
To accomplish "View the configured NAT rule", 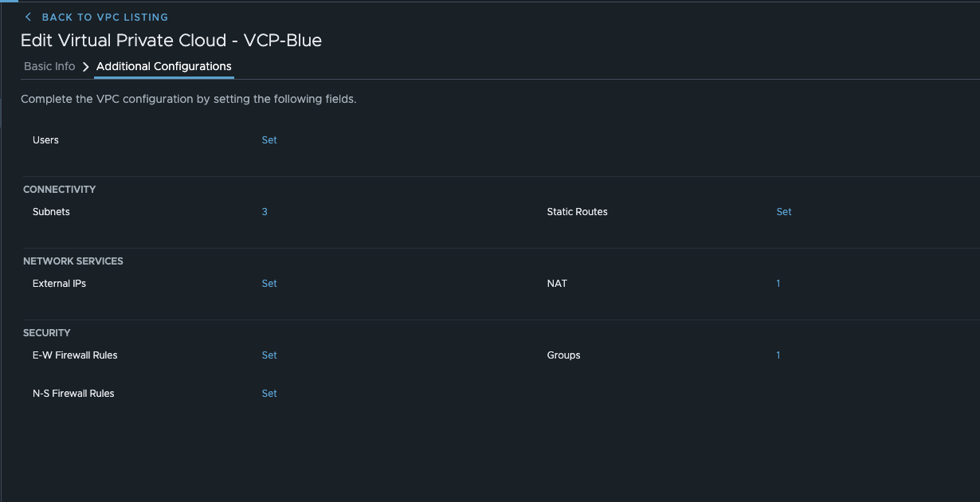I will (x=778, y=283).
